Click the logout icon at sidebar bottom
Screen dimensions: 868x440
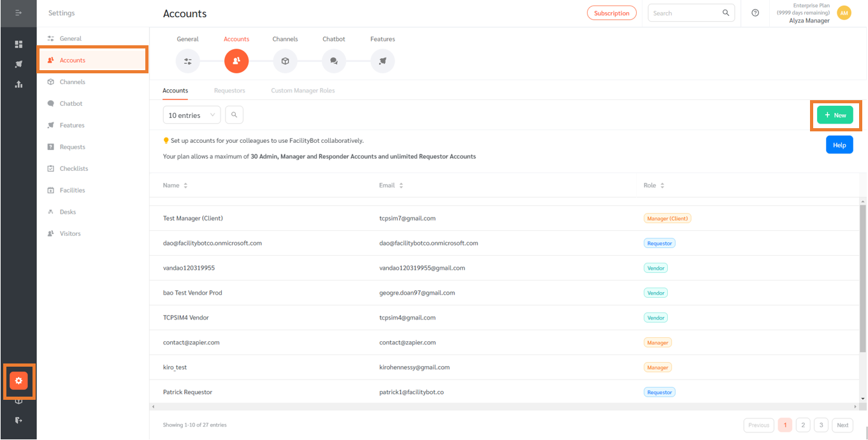(18, 420)
